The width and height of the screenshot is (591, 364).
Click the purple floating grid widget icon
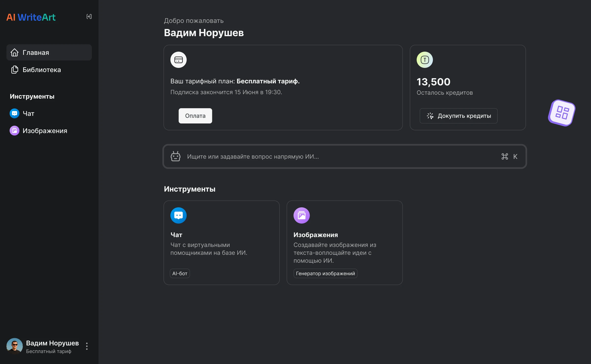click(562, 113)
